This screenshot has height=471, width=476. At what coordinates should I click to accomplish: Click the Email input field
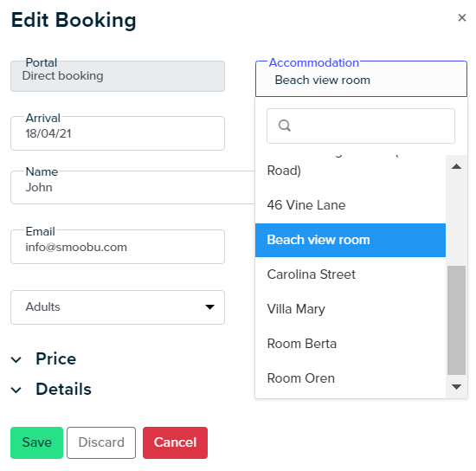[x=118, y=247]
